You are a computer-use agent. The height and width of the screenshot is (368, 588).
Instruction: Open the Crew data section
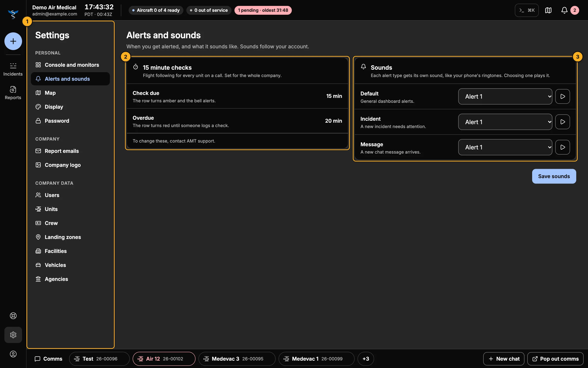70,223
